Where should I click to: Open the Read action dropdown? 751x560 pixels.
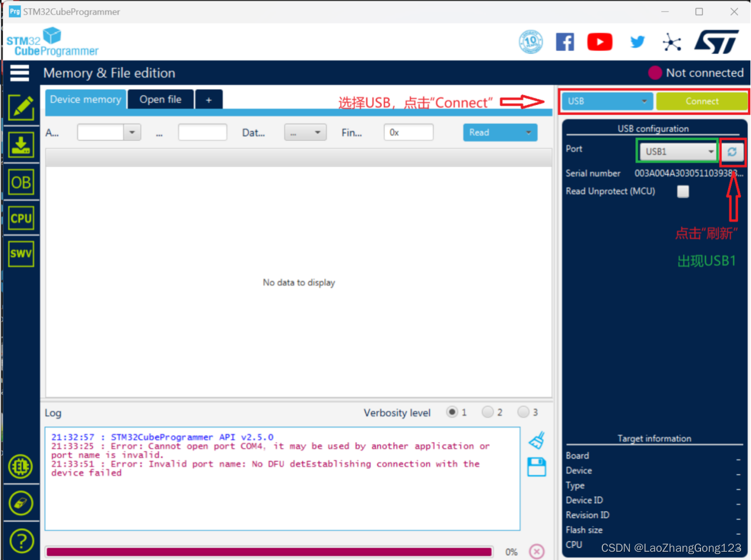(x=500, y=132)
